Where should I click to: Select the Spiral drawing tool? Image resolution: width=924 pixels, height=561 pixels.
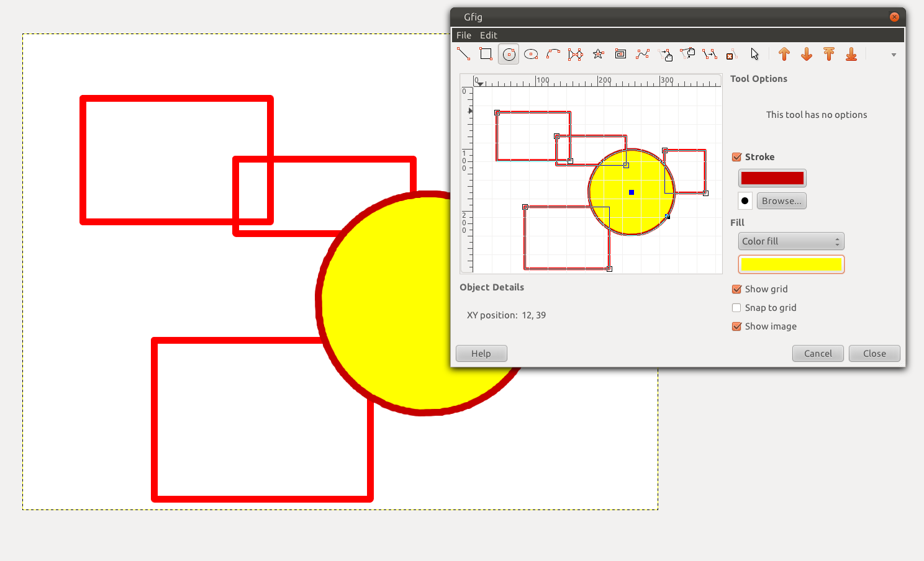pyautogui.click(x=620, y=54)
